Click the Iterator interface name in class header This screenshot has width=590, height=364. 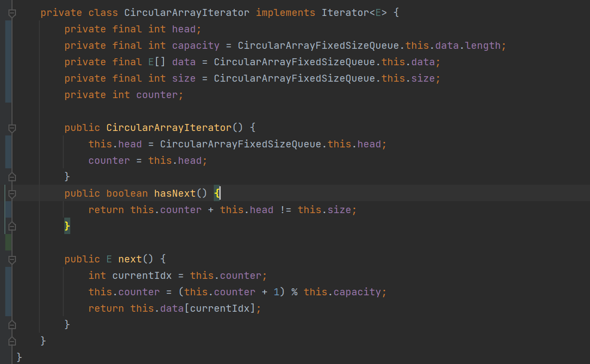pos(345,12)
